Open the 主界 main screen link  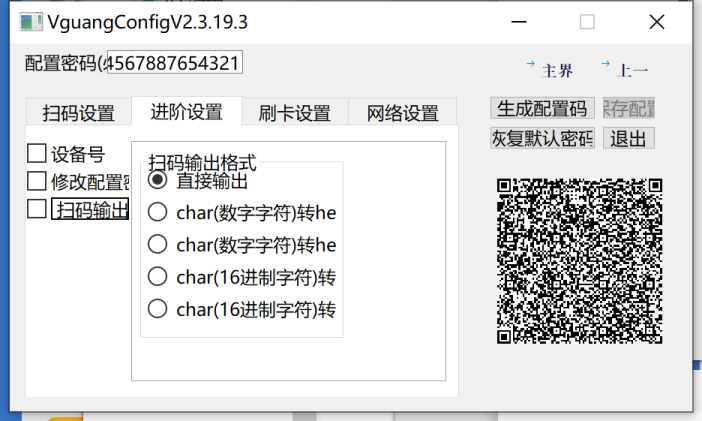(x=557, y=71)
